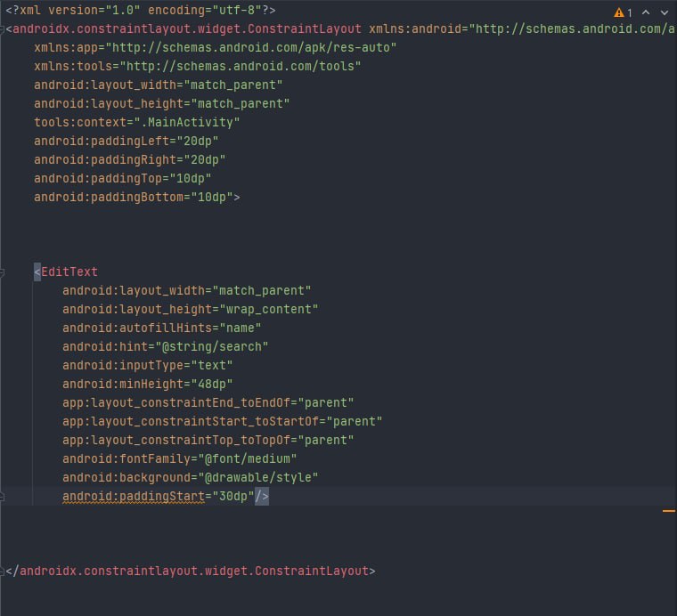
Task: Click layout_constraintStart_toStartOf attribute
Action: coord(223,421)
